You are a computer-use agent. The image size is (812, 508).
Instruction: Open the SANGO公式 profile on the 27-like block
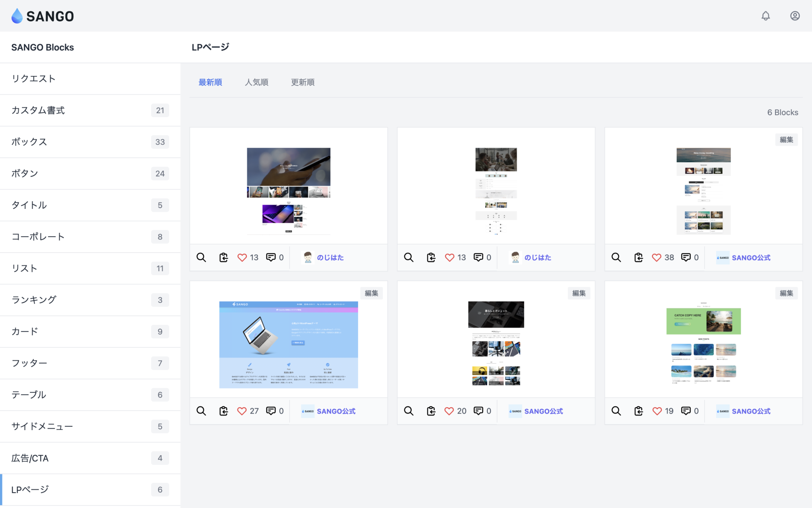click(x=336, y=411)
